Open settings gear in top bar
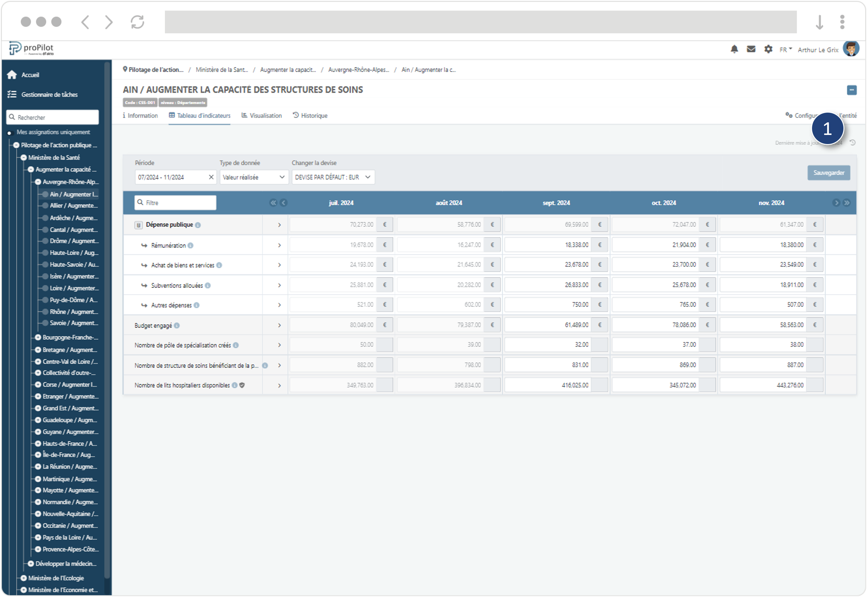 pos(768,49)
